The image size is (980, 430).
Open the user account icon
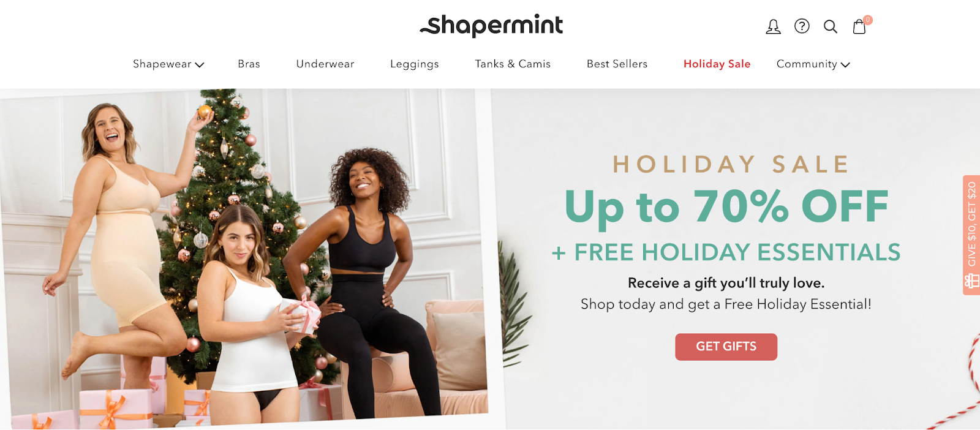773,26
